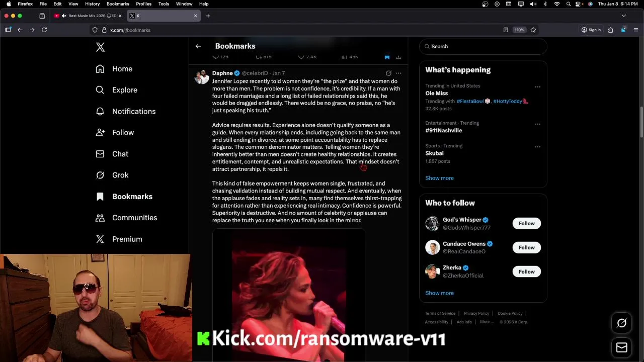Follow Candace Owens

[526, 247]
